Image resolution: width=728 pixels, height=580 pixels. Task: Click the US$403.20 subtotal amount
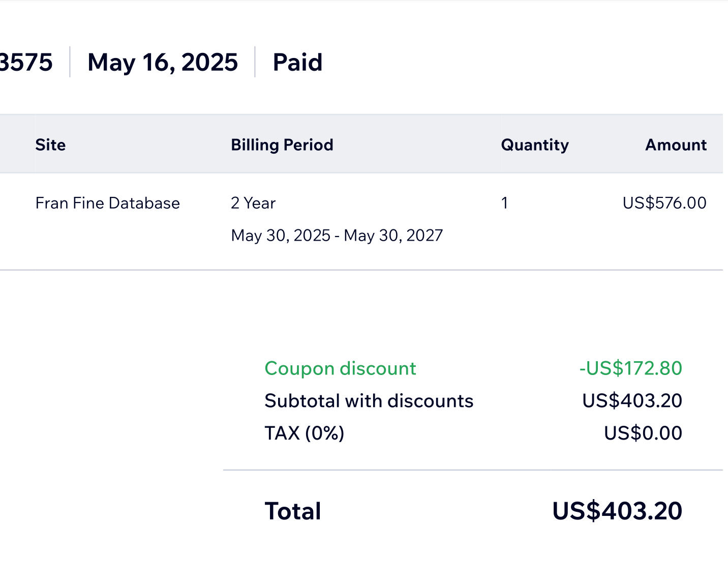click(x=632, y=401)
